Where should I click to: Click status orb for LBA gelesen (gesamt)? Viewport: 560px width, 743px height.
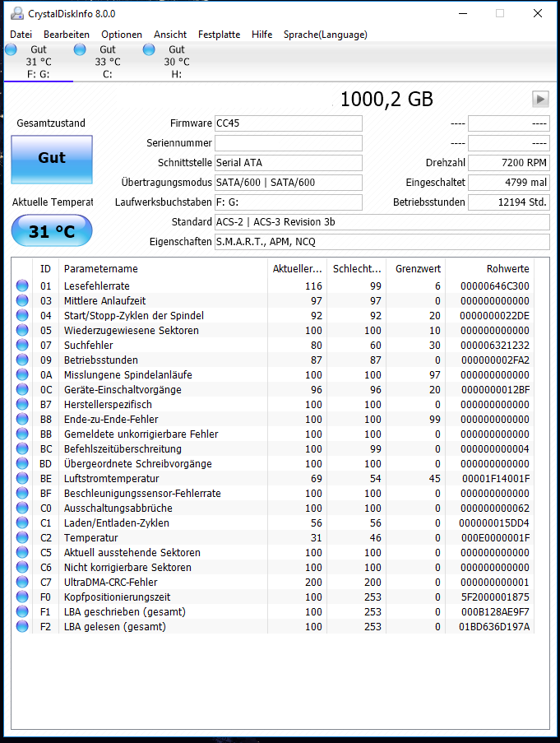pos(22,626)
